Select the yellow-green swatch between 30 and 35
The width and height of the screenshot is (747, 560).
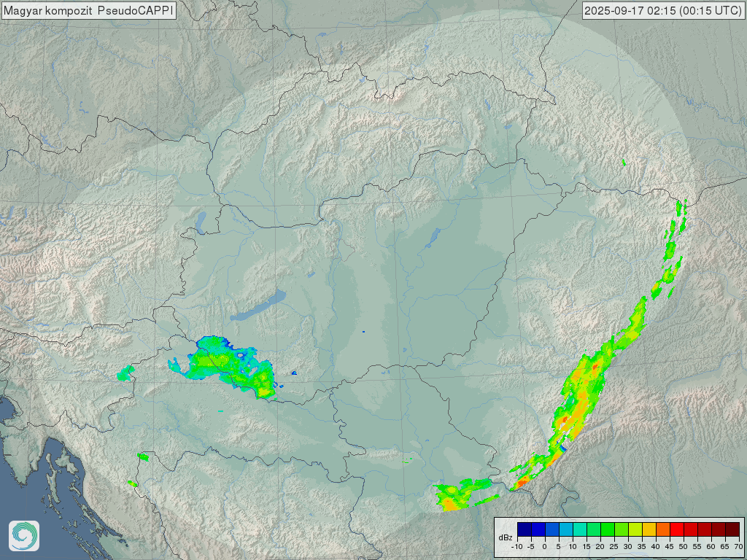point(635,529)
